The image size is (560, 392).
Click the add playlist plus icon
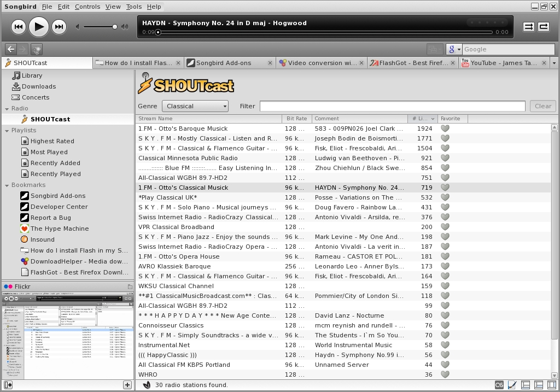(x=127, y=385)
